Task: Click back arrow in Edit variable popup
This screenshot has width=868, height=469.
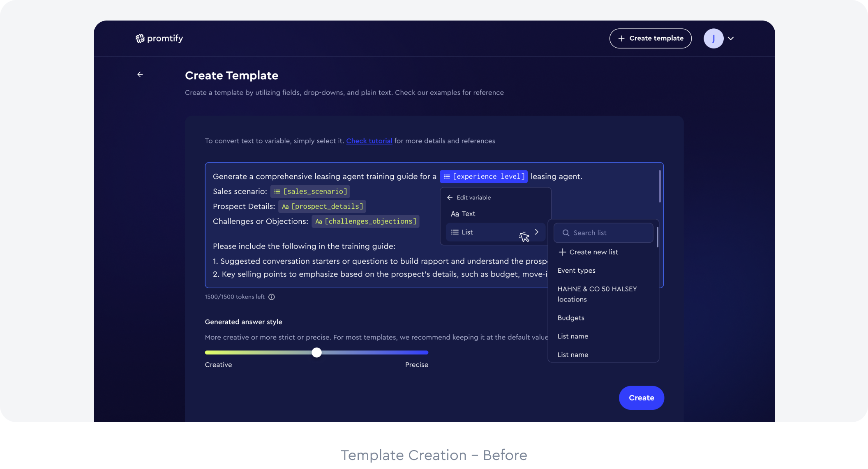Action: click(450, 198)
